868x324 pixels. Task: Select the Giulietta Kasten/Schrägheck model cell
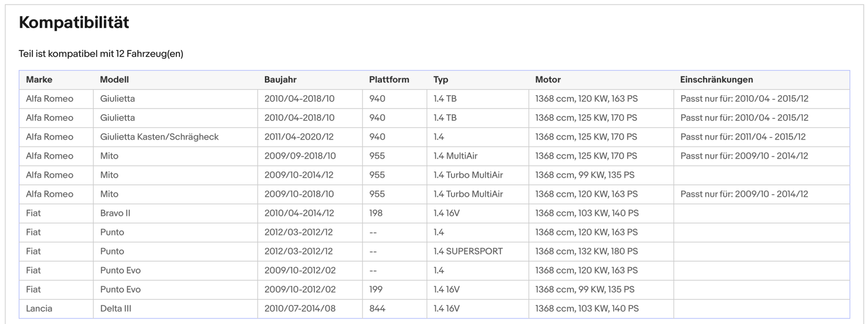[x=159, y=137]
